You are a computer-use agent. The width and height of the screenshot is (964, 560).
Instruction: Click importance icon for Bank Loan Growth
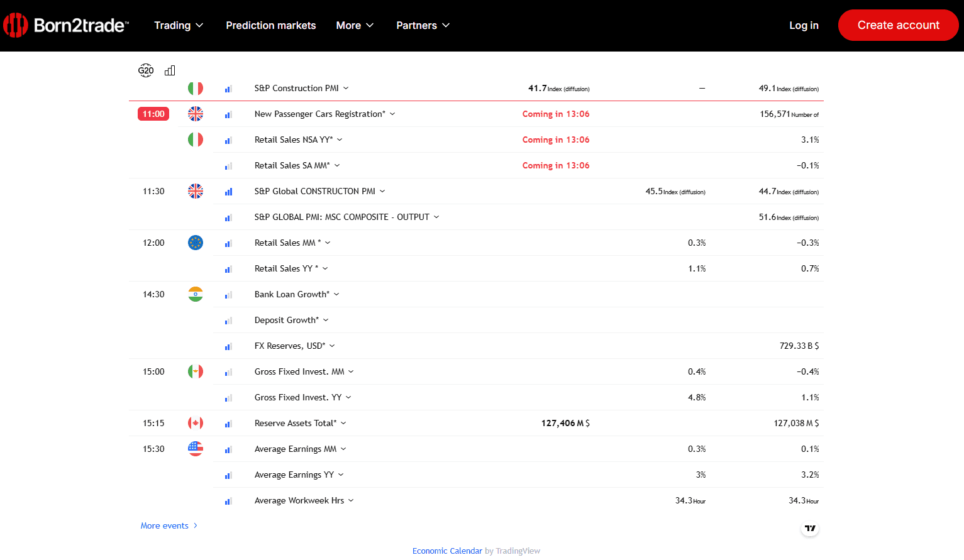pos(228,295)
